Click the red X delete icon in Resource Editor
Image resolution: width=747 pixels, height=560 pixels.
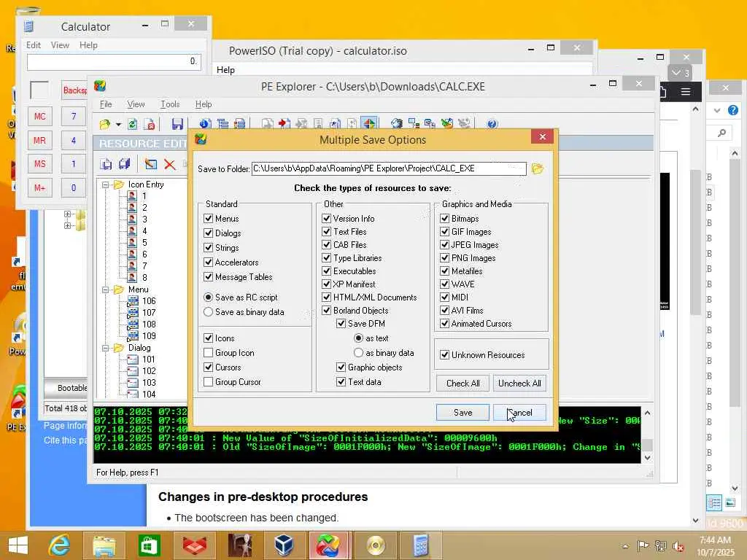pos(169,164)
